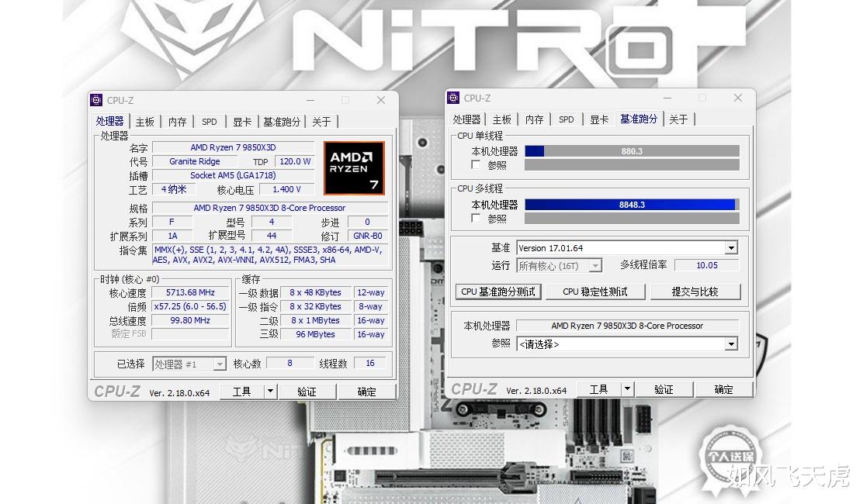The width and height of the screenshot is (863, 504).
Task: Click the 三级 96 MBytes cache value
Action: click(315, 334)
